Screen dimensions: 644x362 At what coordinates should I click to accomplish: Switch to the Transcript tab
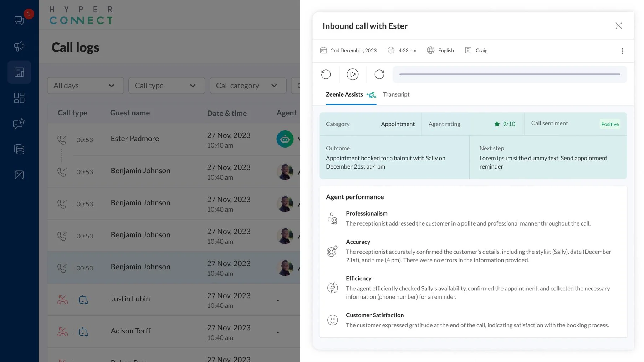[x=396, y=94]
